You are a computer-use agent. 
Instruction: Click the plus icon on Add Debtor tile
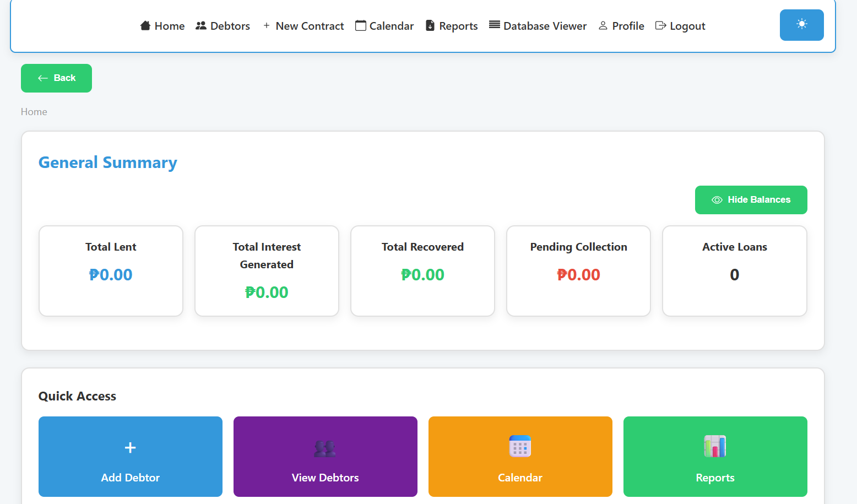click(x=131, y=448)
